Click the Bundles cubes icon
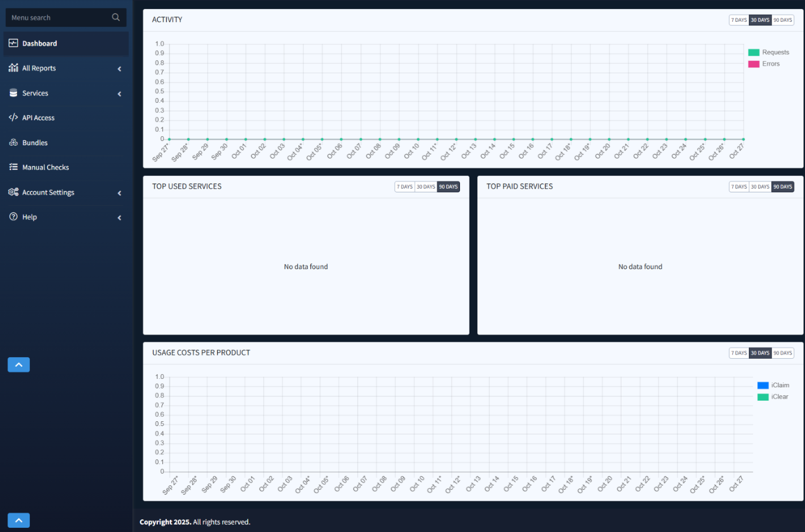 coord(13,143)
